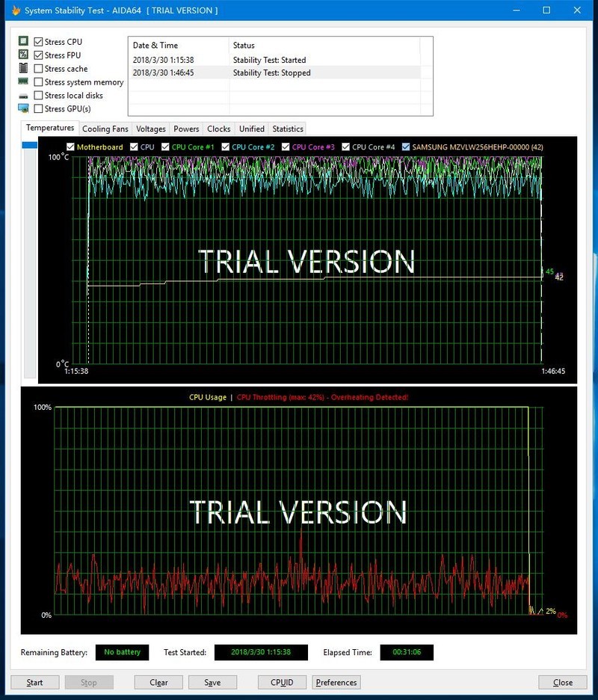The width and height of the screenshot is (598, 700).
Task: Enable the Stress cache checkbox
Action: (x=37, y=68)
